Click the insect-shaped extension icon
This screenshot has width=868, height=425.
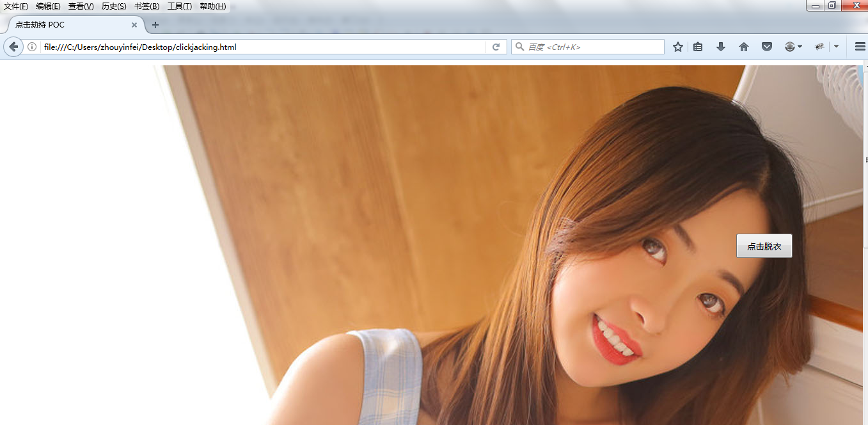click(819, 47)
